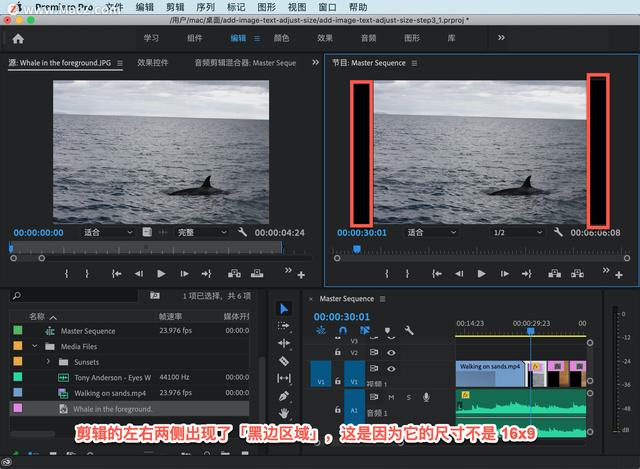Play the Program monitor sequence
This screenshot has height=469, width=640.
(x=481, y=273)
